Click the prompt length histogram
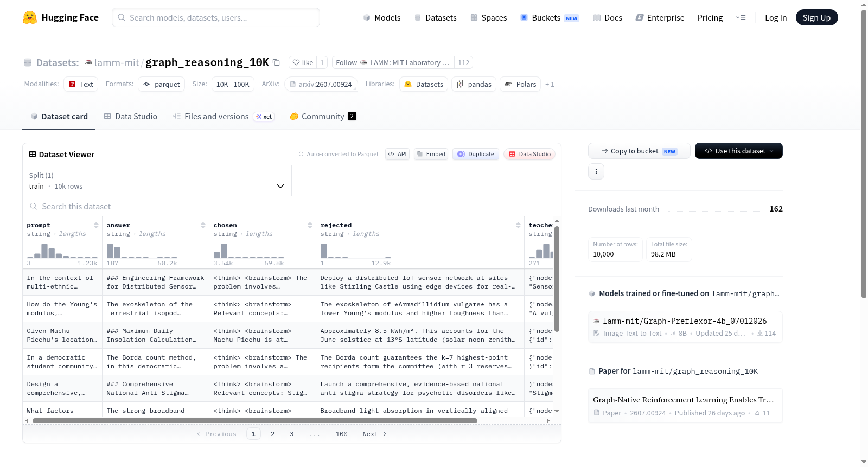The height and width of the screenshot is (467, 868). (x=62, y=250)
